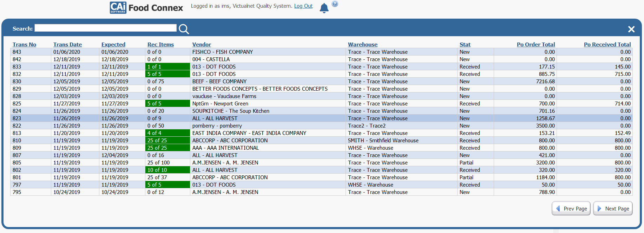Sort table by Stat column
644x233 pixels.
[x=465, y=45]
